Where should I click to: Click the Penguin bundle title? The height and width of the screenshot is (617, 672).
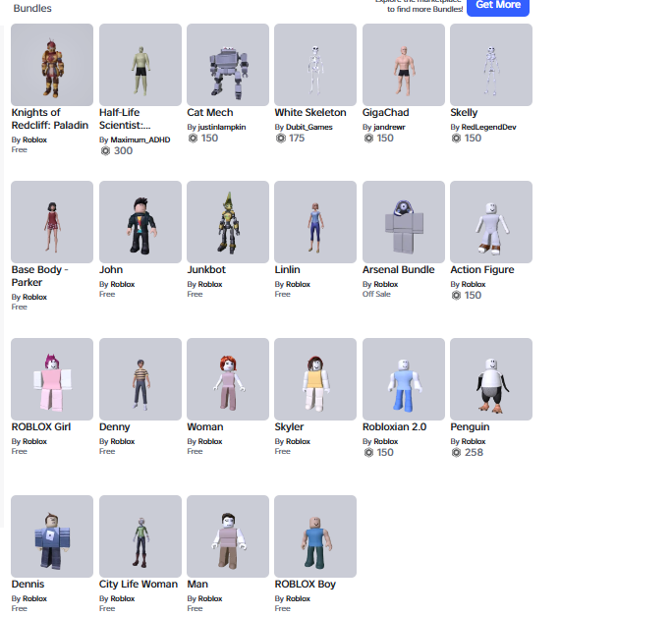click(470, 427)
